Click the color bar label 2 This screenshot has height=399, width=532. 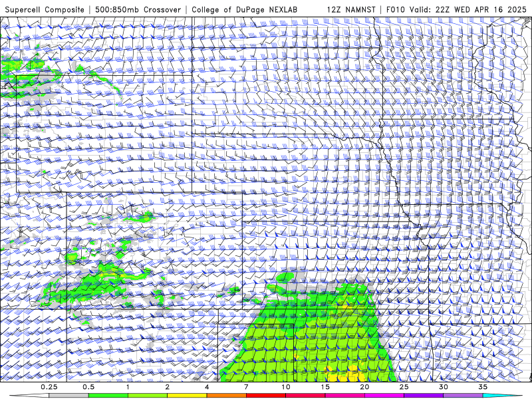coord(168,387)
